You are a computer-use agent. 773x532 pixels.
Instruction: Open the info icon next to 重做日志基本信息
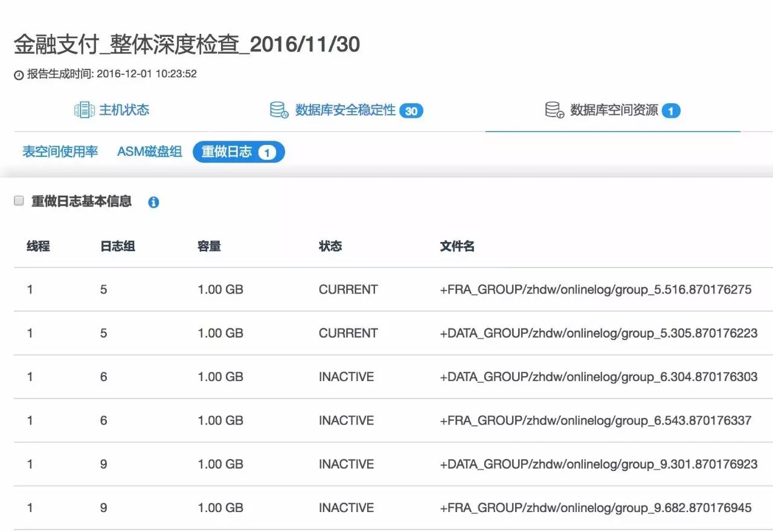click(x=153, y=202)
